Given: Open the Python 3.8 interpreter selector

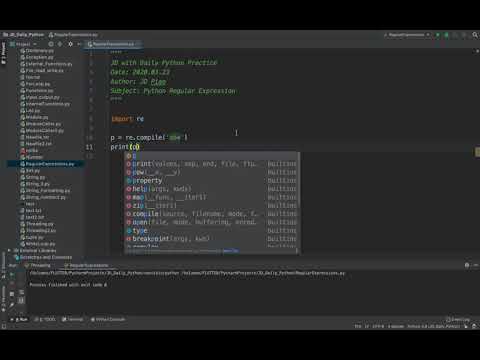Looking at the screenshot, I should (434, 326).
